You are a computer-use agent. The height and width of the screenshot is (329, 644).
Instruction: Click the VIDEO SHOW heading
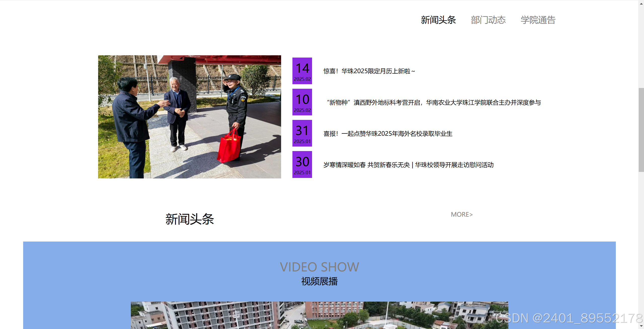coord(319,267)
